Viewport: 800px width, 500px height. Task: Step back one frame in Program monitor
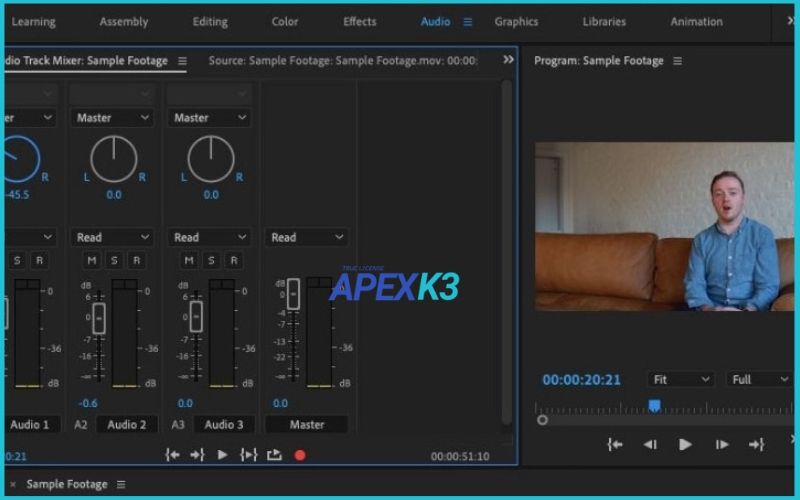tap(650, 445)
